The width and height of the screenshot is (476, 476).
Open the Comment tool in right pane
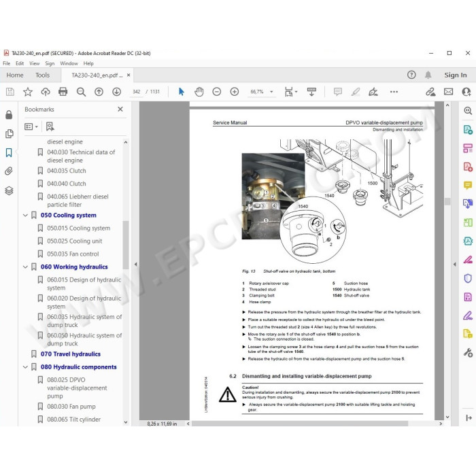pos(468,185)
